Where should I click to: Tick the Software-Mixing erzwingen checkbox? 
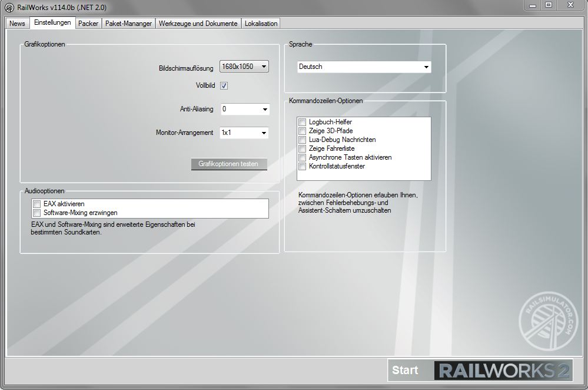tap(36, 213)
